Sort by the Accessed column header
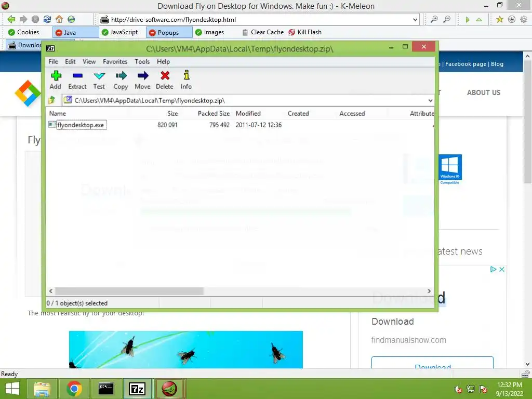The height and width of the screenshot is (399, 532). 352,113
